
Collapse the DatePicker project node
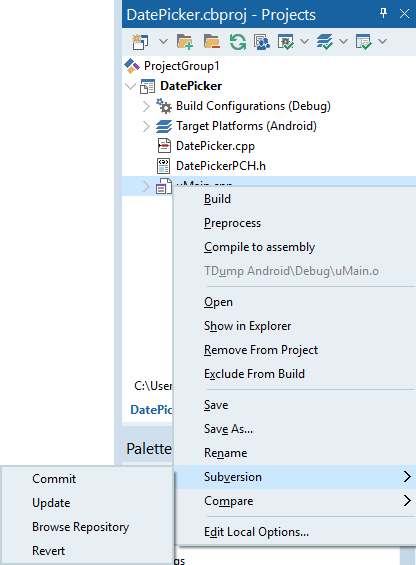(x=130, y=86)
